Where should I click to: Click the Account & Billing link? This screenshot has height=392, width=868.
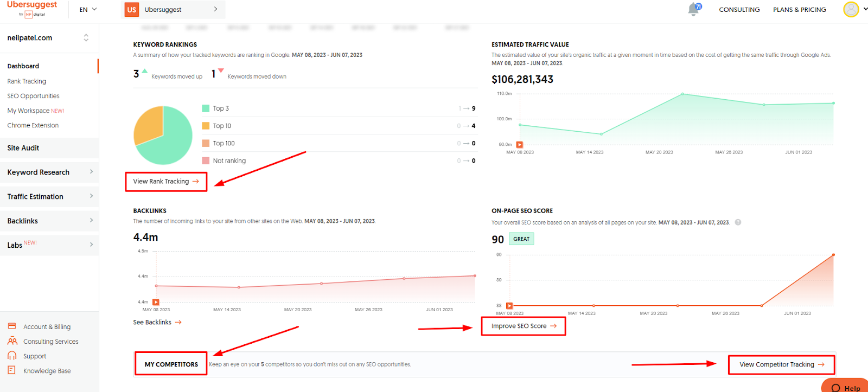(x=47, y=327)
